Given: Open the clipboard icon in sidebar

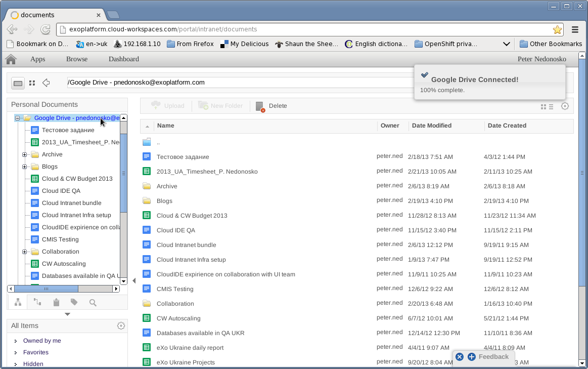Looking at the screenshot, I should (x=56, y=302).
